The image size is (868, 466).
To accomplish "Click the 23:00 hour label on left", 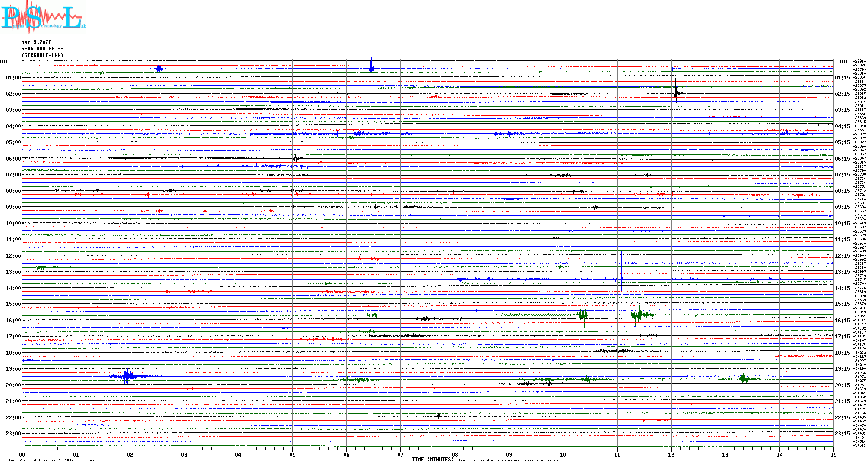I will pos(13,434).
